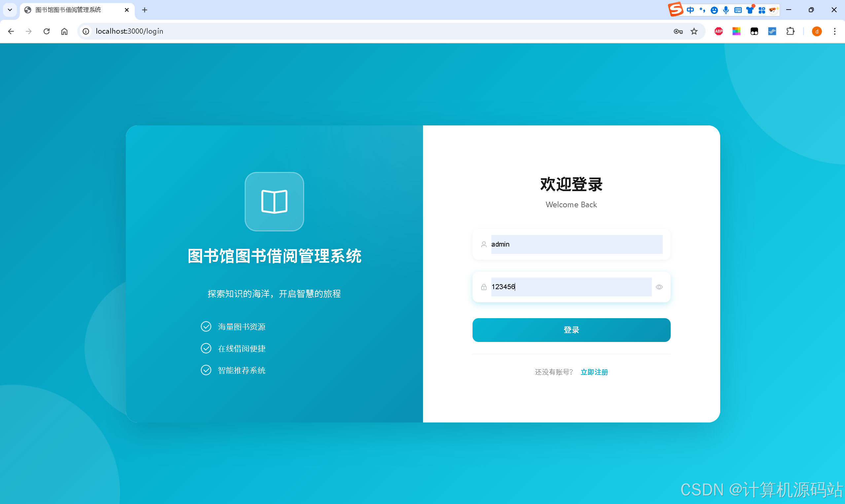This screenshot has width=845, height=504.
Task: Open the Sogou emoji picker
Action: coord(714,10)
